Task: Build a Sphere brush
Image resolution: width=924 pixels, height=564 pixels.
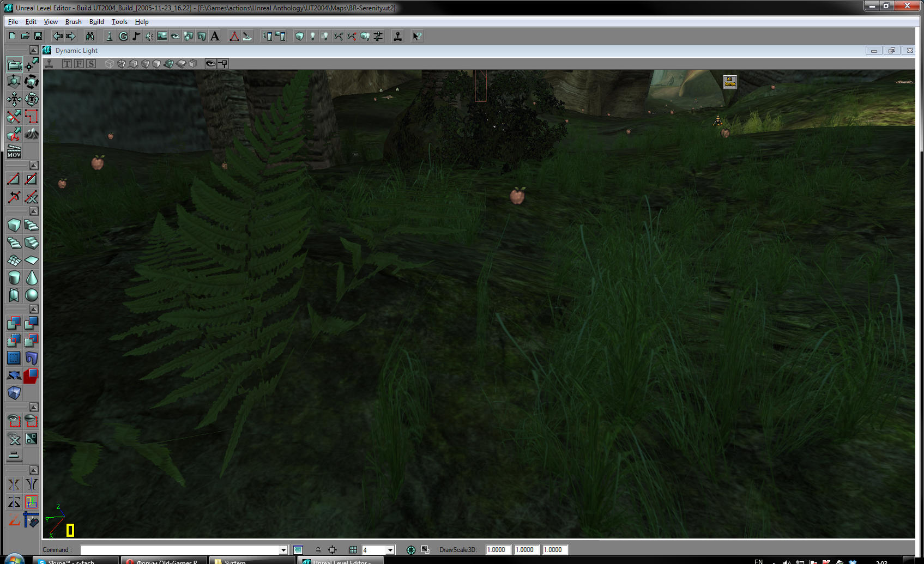Action: click(32, 295)
